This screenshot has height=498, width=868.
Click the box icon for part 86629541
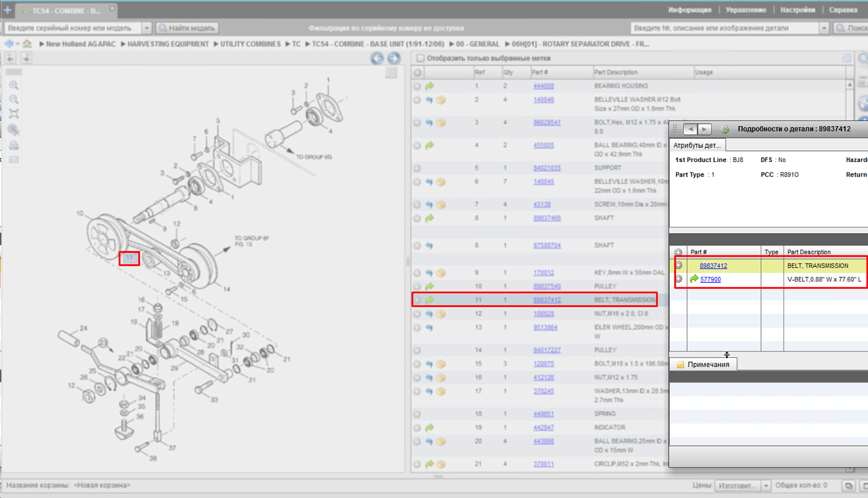(441, 123)
